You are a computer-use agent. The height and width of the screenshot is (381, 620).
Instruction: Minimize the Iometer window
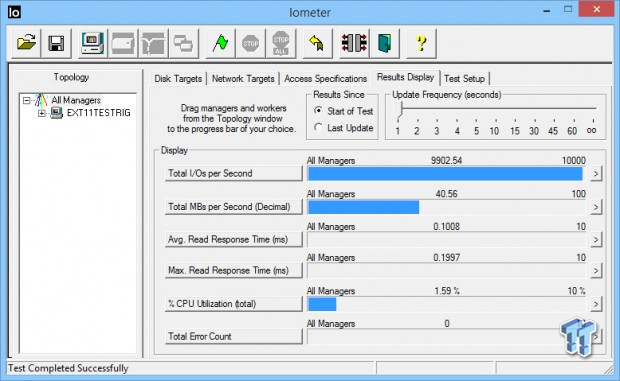click(547, 11)
